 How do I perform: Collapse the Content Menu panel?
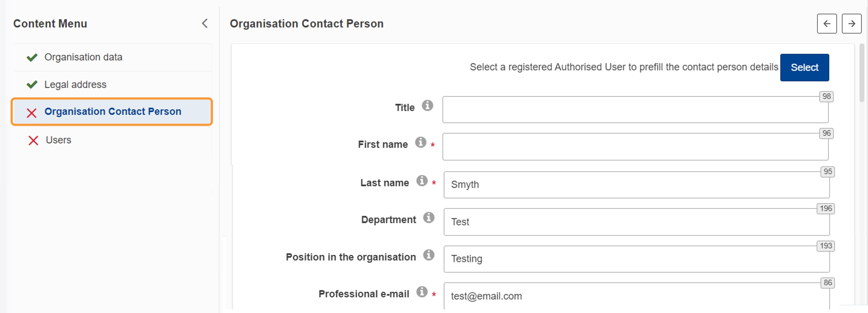(205, 24)
